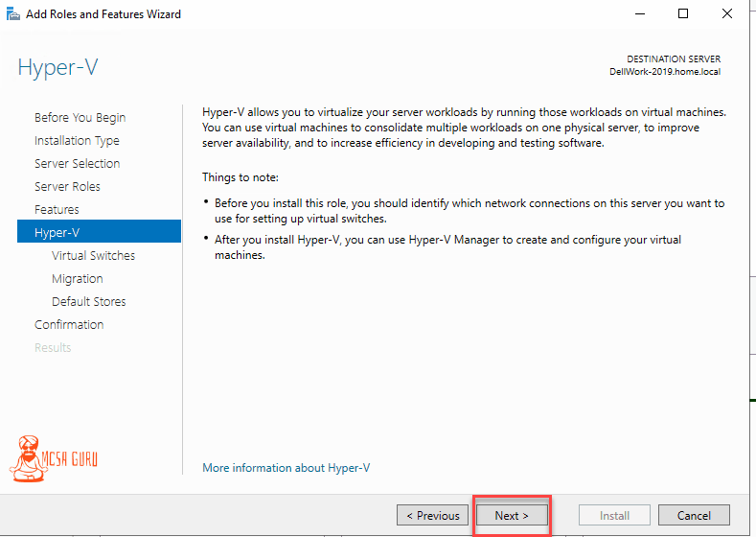Open the Installation Type step
The height and width of the screenshot is (537, 756).
(x=78, y=141)
